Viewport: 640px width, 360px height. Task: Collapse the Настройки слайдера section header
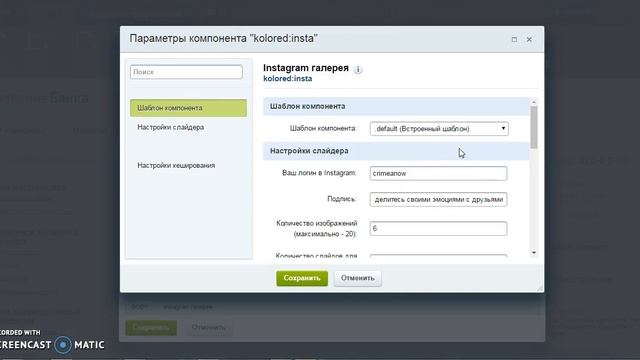click(396, 151)
